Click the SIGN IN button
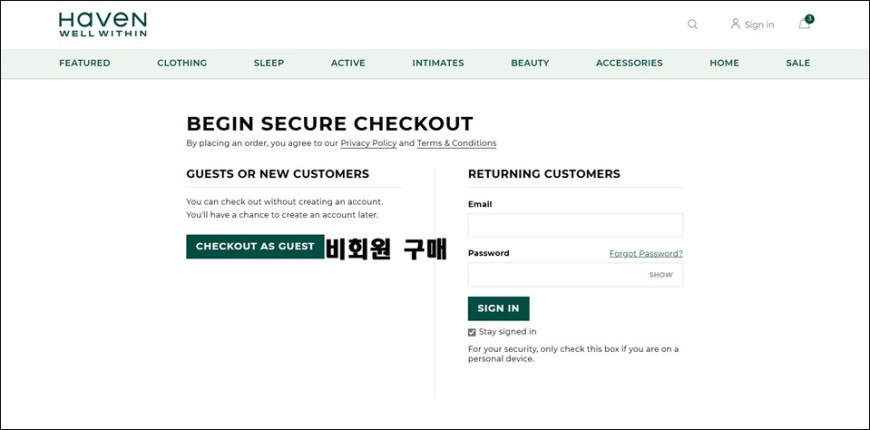 (498, 308)
